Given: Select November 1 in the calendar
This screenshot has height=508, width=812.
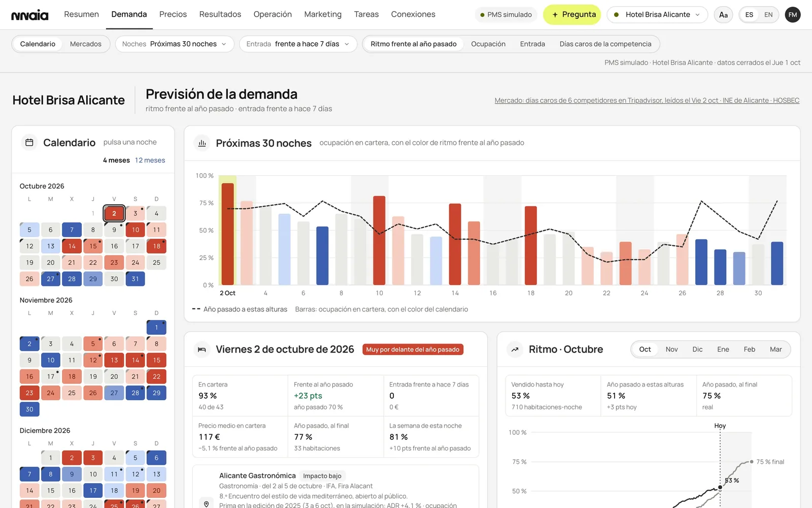Looking at the screenshot, I should pos(156,328).
